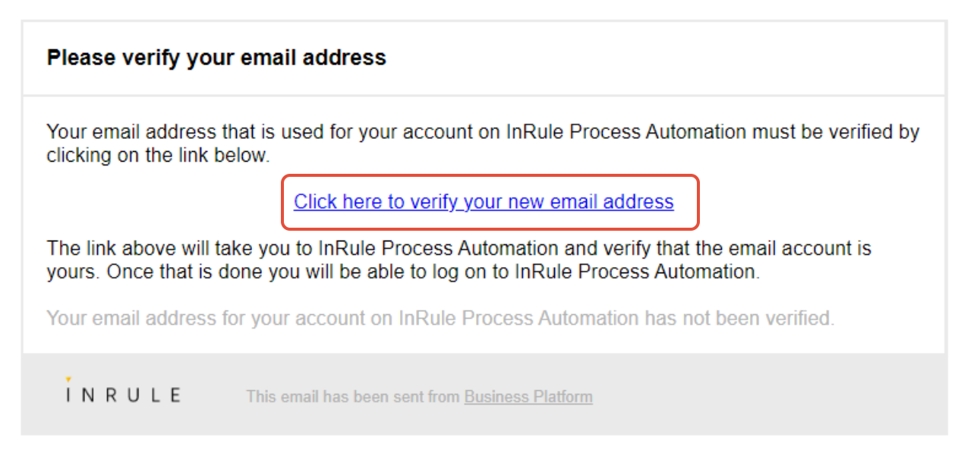Click the INRULE logo in the footer
Image resolution: width=980 pixels, height=466 pixels.
[x=123, y=393]
